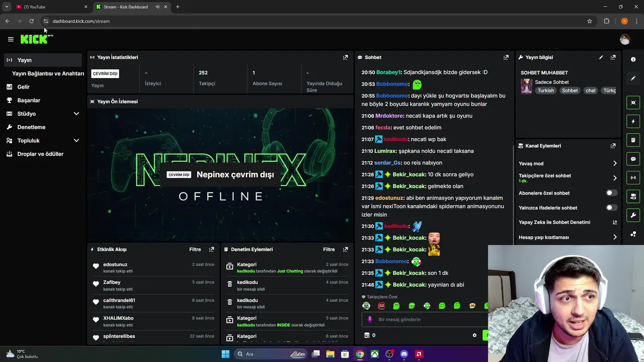Toggle the document icon in right sidebar
Screen dimensions: 644x362
[x=633, y=140]
